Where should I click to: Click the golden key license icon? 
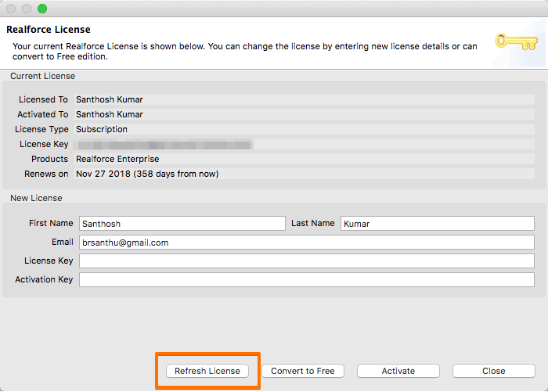(516, 42)
